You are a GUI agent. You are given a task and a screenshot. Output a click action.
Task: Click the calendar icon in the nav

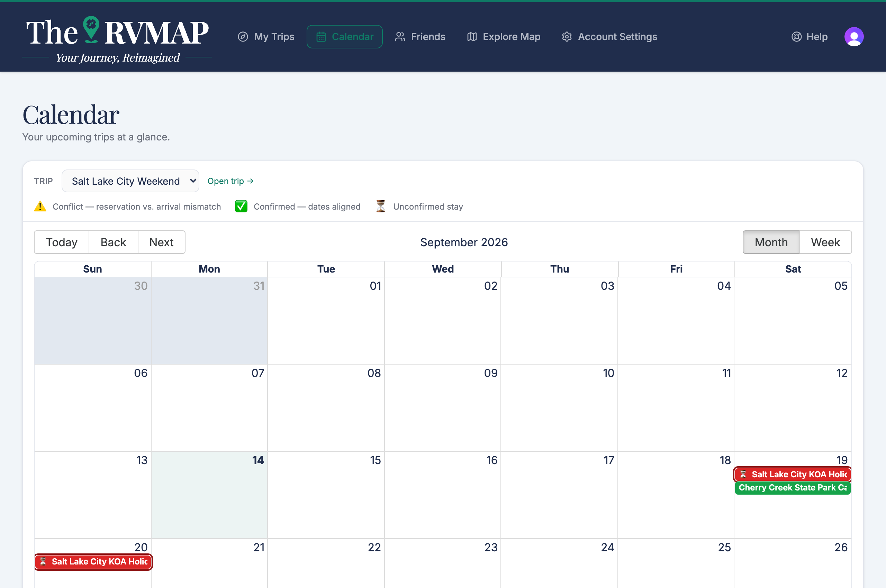coord(321,37)
